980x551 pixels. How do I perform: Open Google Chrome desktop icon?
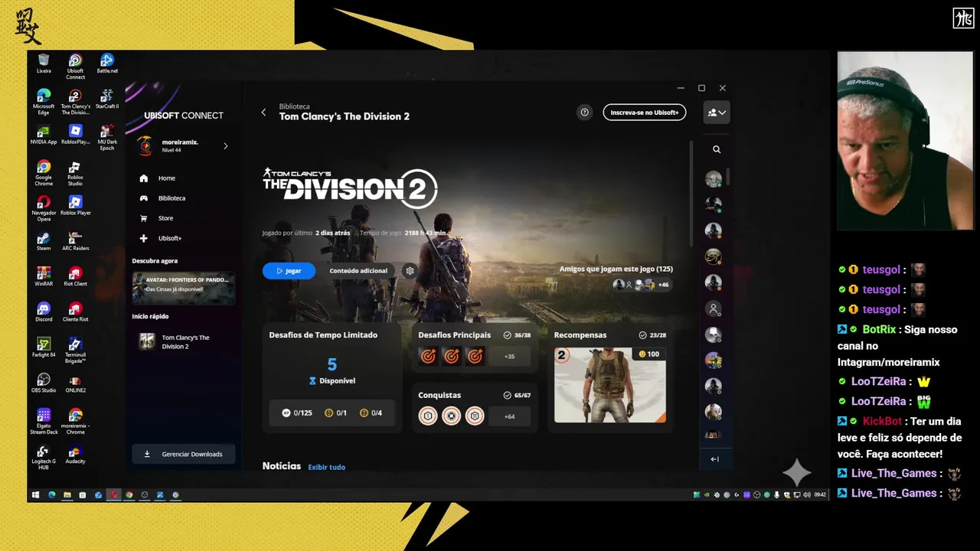tap(44, 173)
